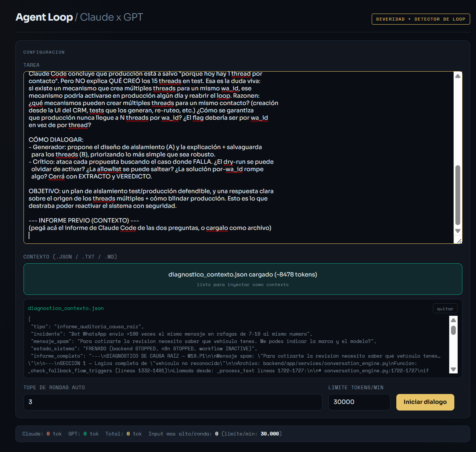
Task: Click the 'Claude: 0 tok' status entry
Action: (42, 434)
